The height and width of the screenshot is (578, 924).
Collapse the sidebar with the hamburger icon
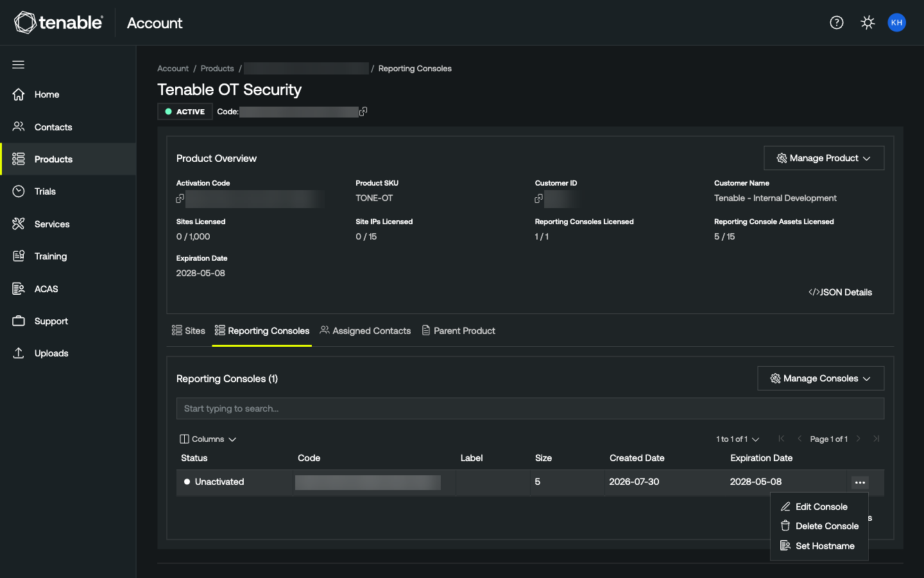pyautogui.click(x=19, y=64)
